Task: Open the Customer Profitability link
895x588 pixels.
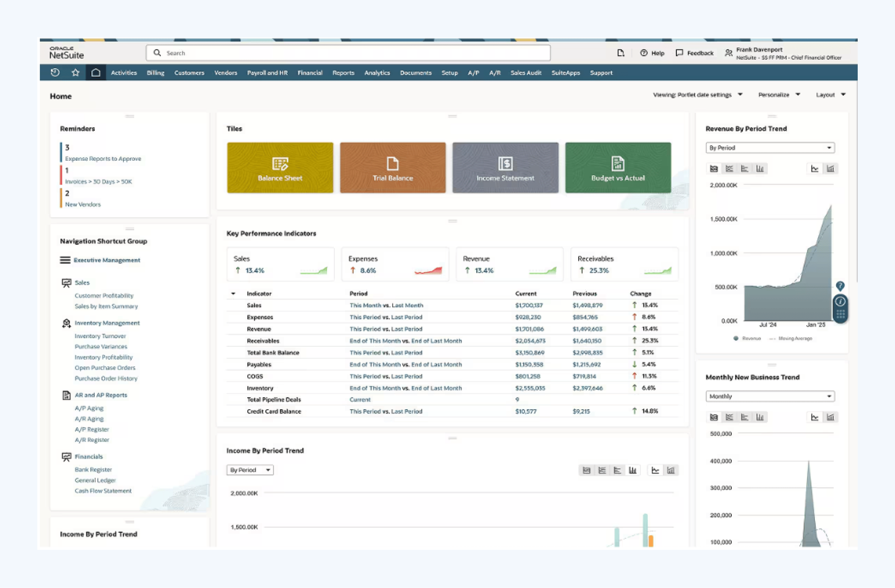Action: (x=104, y=296)
